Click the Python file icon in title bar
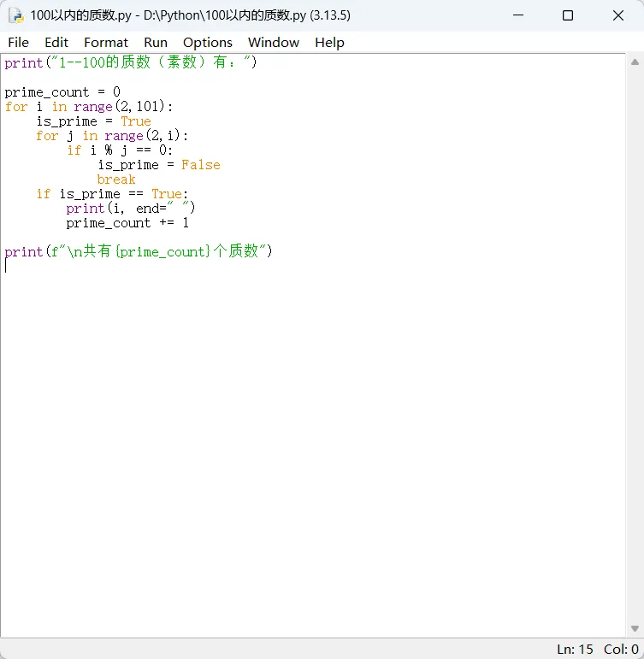644x659 pixels. (x=16, y=15)
